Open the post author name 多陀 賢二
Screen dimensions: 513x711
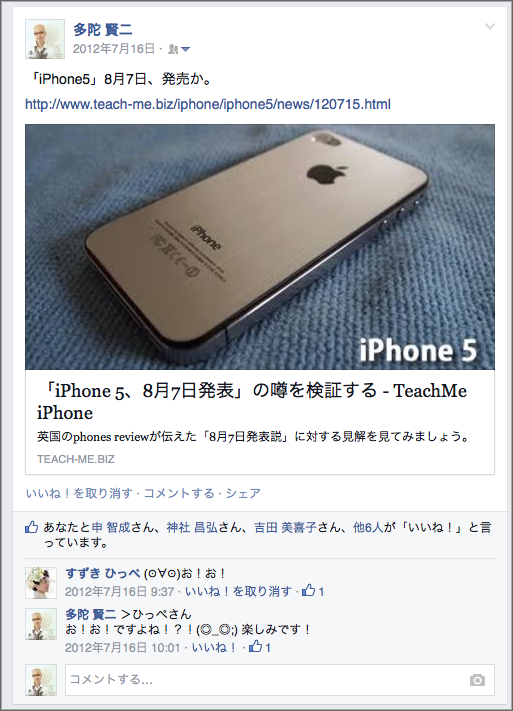point(103,30)
